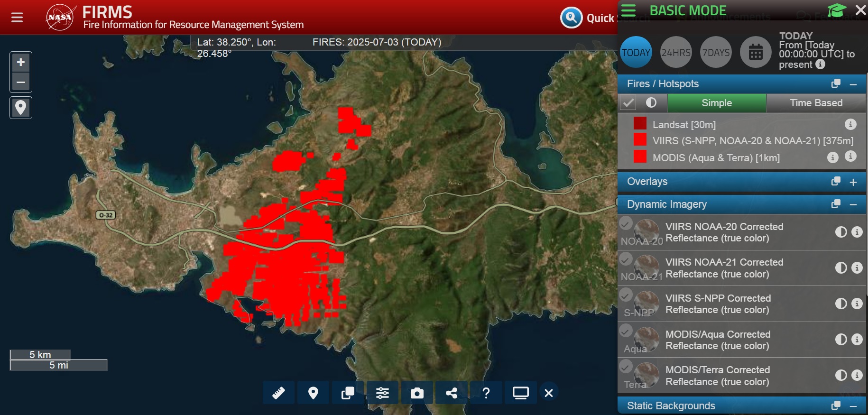Click the FIRMS title link
868x415 pixels.
pos(107,12)
